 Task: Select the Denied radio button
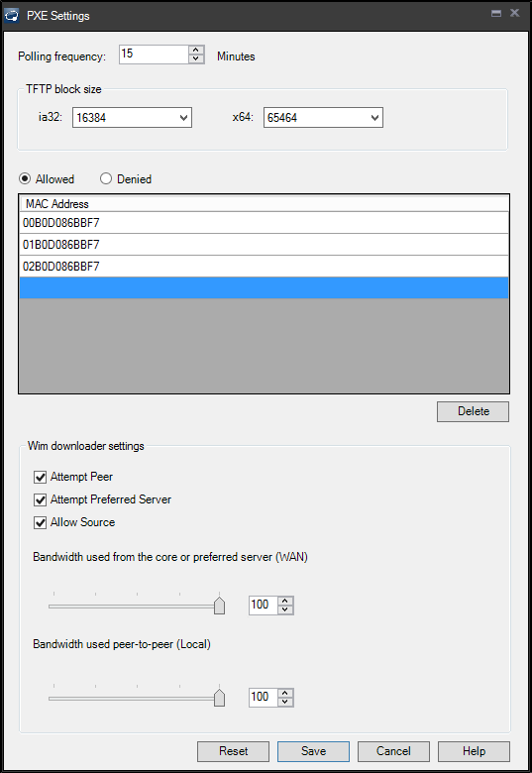click(106, 178)
